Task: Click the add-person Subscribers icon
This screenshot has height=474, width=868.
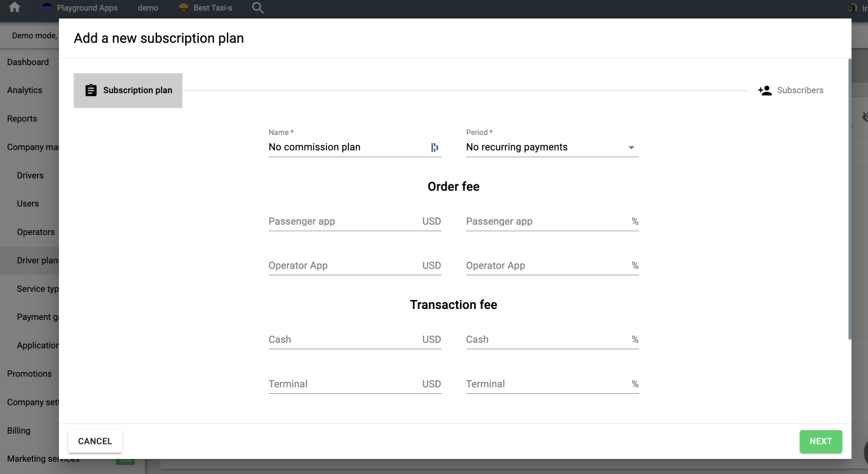Action: coord(764,90)
